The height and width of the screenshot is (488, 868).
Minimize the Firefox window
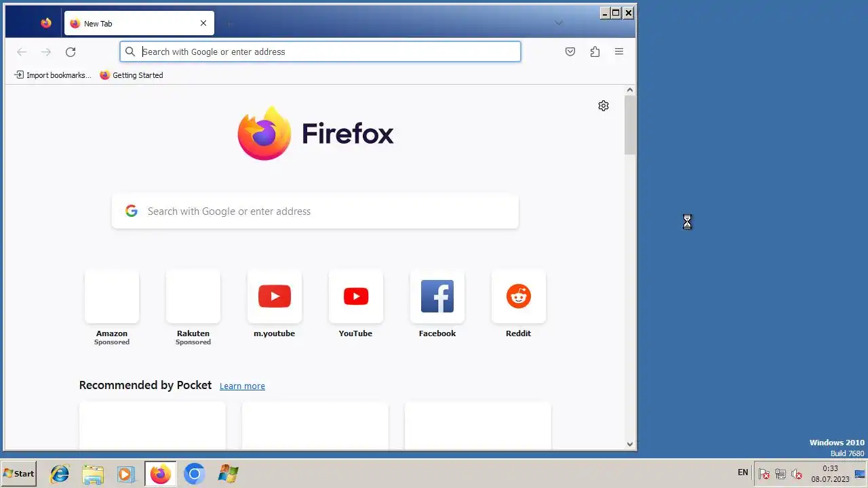click(605, 13)
